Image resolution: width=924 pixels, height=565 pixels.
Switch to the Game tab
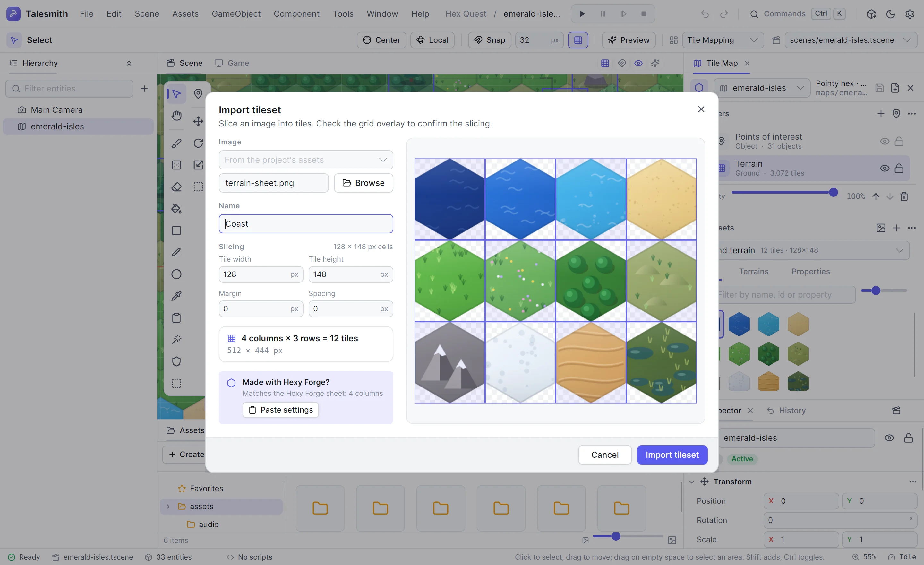[x=232, y=63]
